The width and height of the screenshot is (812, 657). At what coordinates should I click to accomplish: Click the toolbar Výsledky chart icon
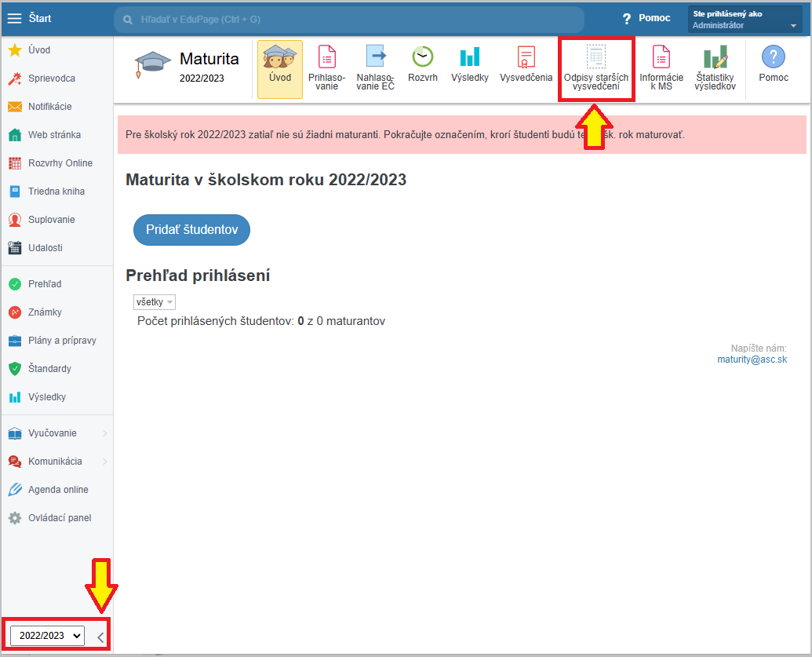click(470, 57)
